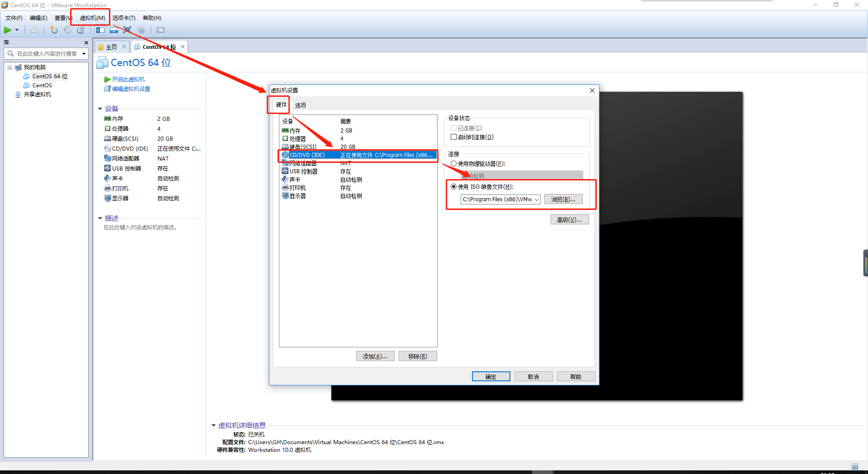Open the 帮助(H) menu

click(152, 18)
